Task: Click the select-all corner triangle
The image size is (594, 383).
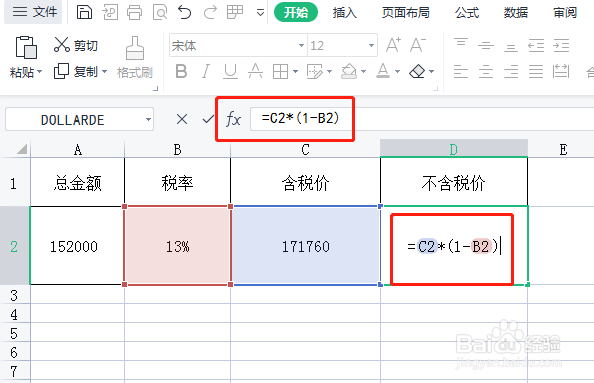Action: 22,149
